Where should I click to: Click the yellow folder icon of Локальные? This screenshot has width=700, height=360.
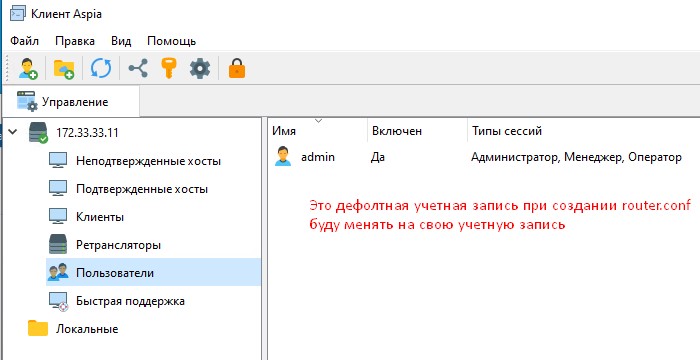[38, 328]
